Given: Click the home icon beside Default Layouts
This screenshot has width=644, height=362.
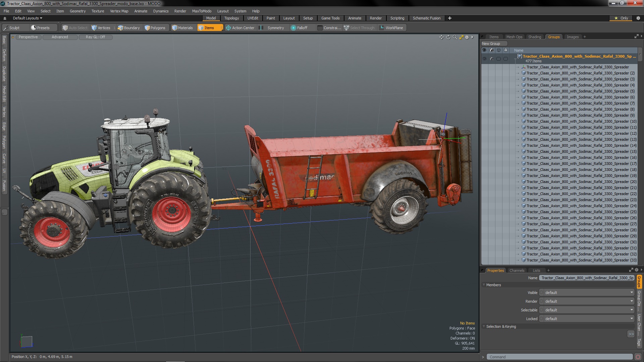Looking at the screenshot, I should (x=5, y=18).
